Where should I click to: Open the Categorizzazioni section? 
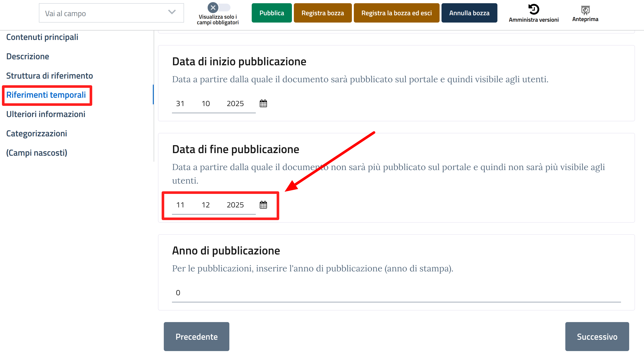coord(37,134)
